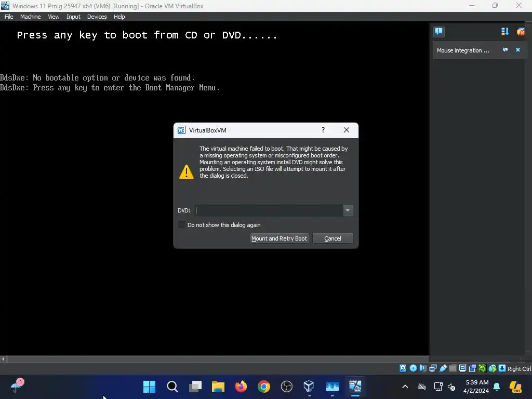Click the USB devices status icon
Image resolution: width=532 pixels, height=399 pixels.
(443, 368)
